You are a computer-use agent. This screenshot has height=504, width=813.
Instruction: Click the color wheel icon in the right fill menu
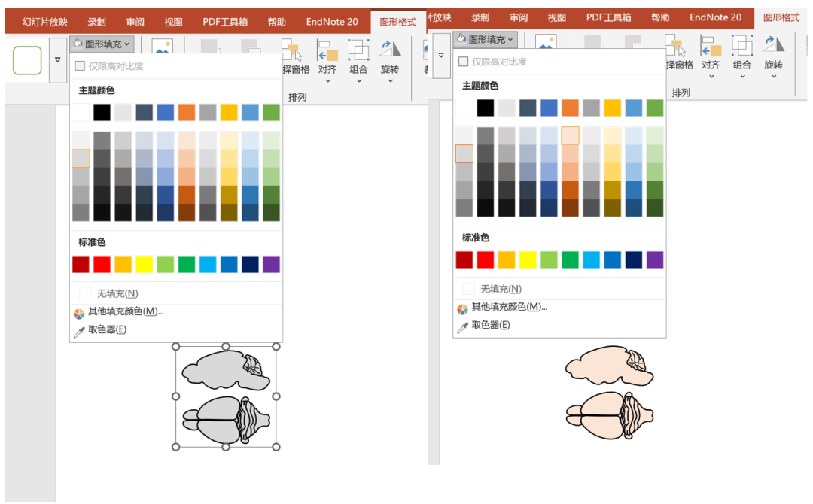(462, 308)
